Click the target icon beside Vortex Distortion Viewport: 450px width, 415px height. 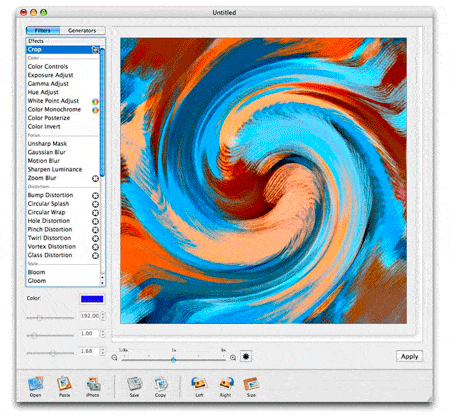click(95, 247)
